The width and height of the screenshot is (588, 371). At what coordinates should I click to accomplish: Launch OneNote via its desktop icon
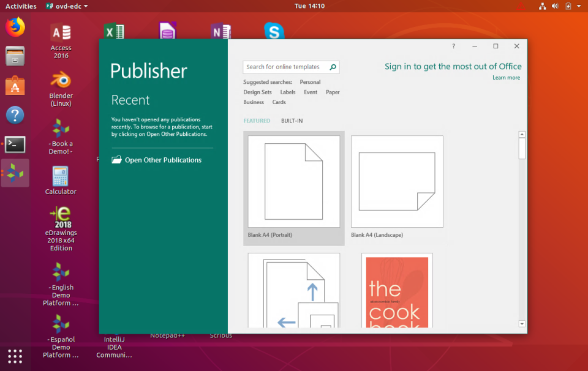(x=221, y=29)
